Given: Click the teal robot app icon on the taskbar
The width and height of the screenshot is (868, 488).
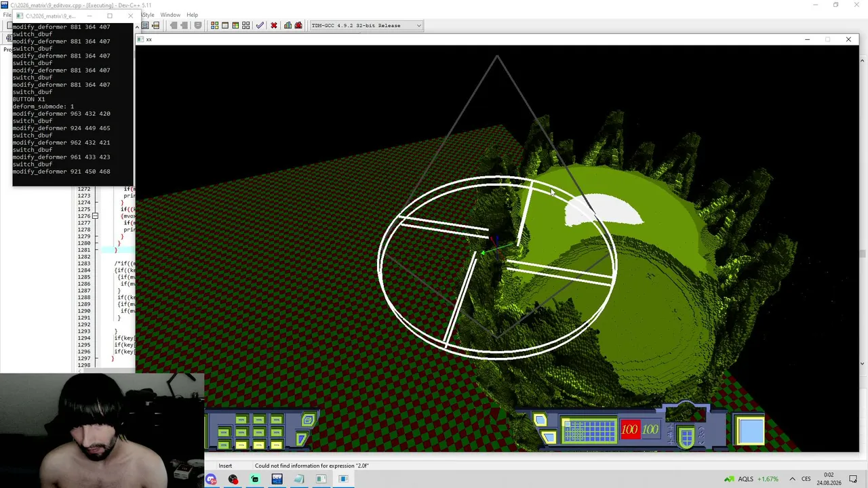Looking at the screenshot, I should pyautogui.click(x=255, y=479).
